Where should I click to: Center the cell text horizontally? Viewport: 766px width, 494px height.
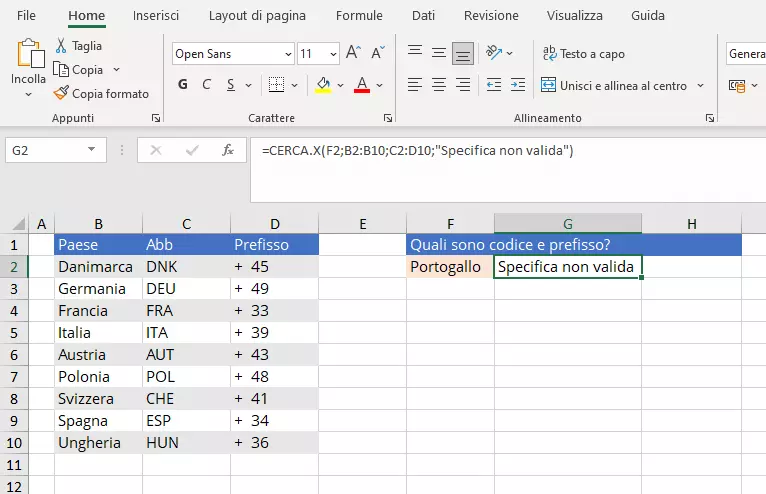point(439,85)
